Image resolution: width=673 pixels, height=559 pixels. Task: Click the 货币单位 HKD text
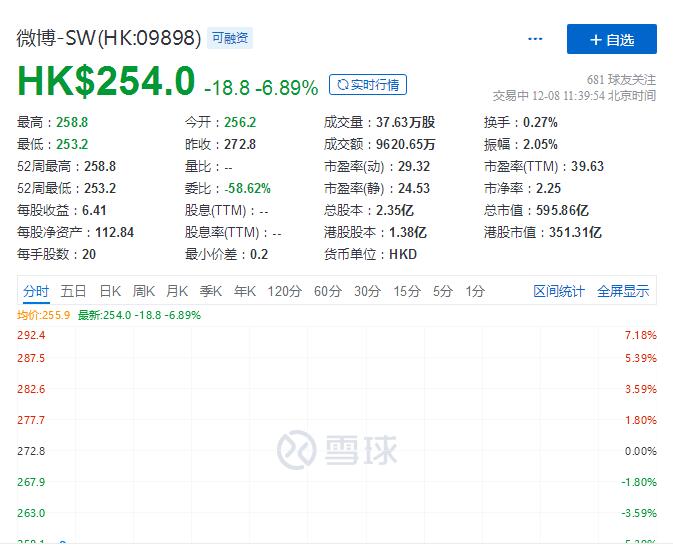(403, 255)
